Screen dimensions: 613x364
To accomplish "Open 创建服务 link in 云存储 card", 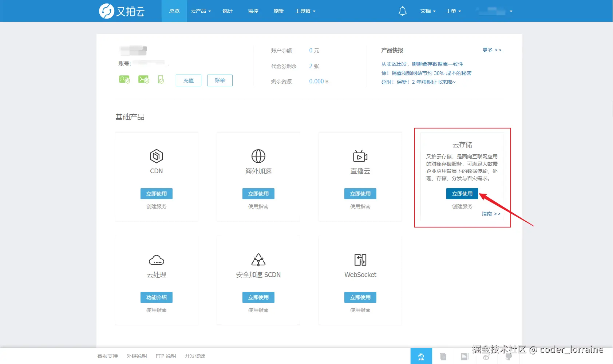I will 462,206.
